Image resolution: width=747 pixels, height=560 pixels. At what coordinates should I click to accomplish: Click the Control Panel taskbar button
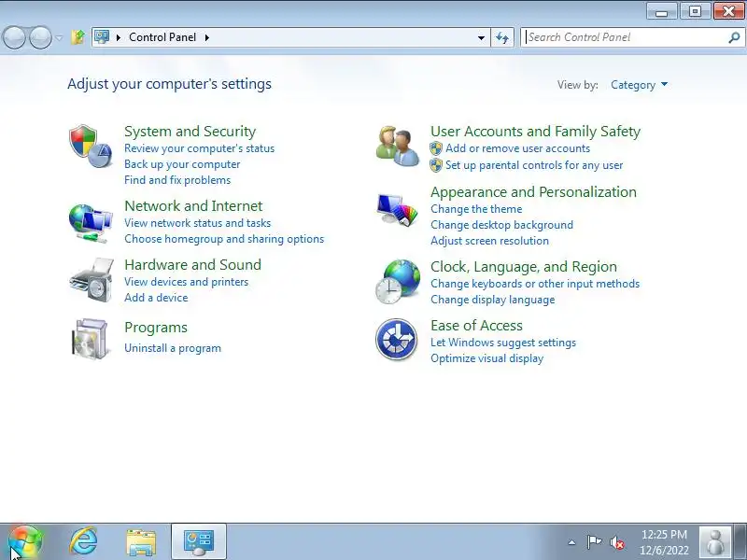click(x=199, y=542)
